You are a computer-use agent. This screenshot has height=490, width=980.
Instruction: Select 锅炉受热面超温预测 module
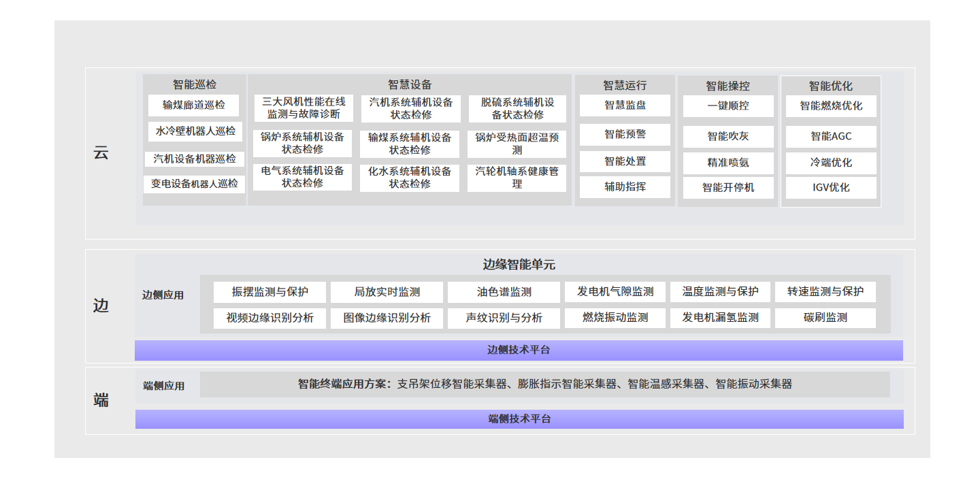(x=517, y=143)
